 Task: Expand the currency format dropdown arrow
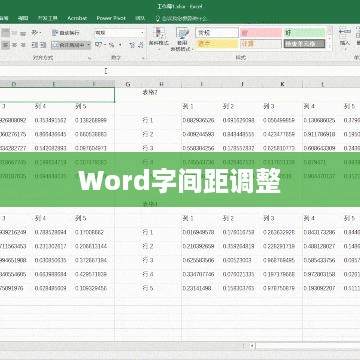pyautogui.click(x=104, y=45)
